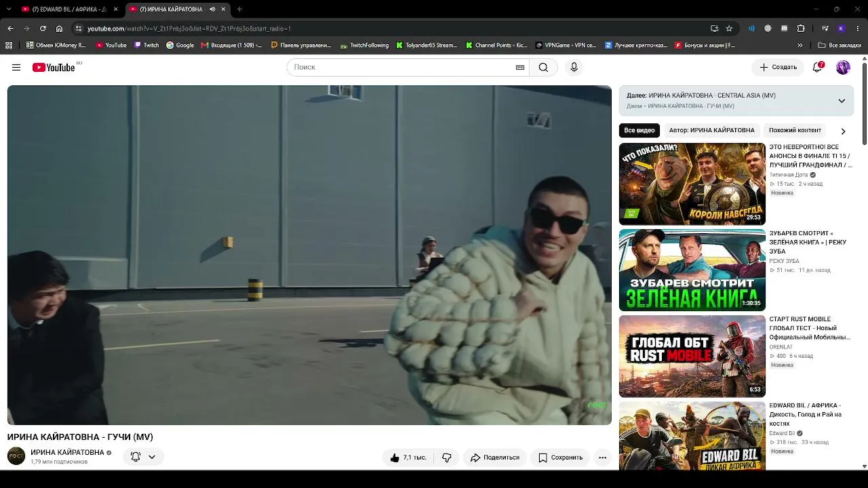This screenshot has width=868, height=488.
Task: Open title СТАРТ RUST MOBILE ГЛОБАЛ ТЕСТ
Action: pyautogui.click(x=810, y=328)
